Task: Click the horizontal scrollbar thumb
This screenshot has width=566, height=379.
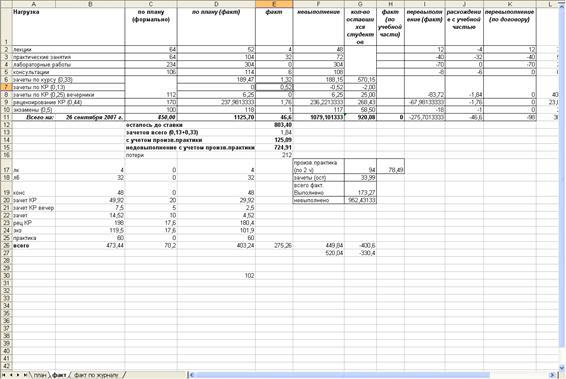Action: (x=342, y=375)
